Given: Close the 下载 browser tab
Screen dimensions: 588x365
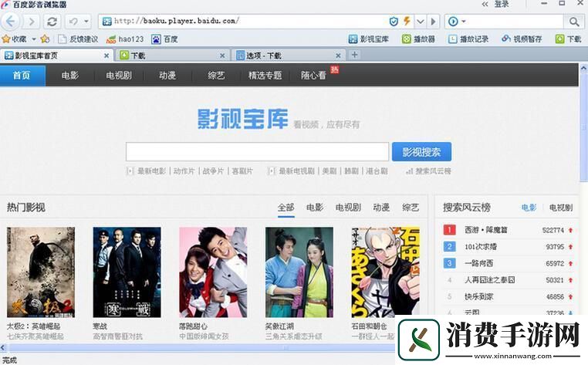Looking at the screenshot, I should click(222, 56).
